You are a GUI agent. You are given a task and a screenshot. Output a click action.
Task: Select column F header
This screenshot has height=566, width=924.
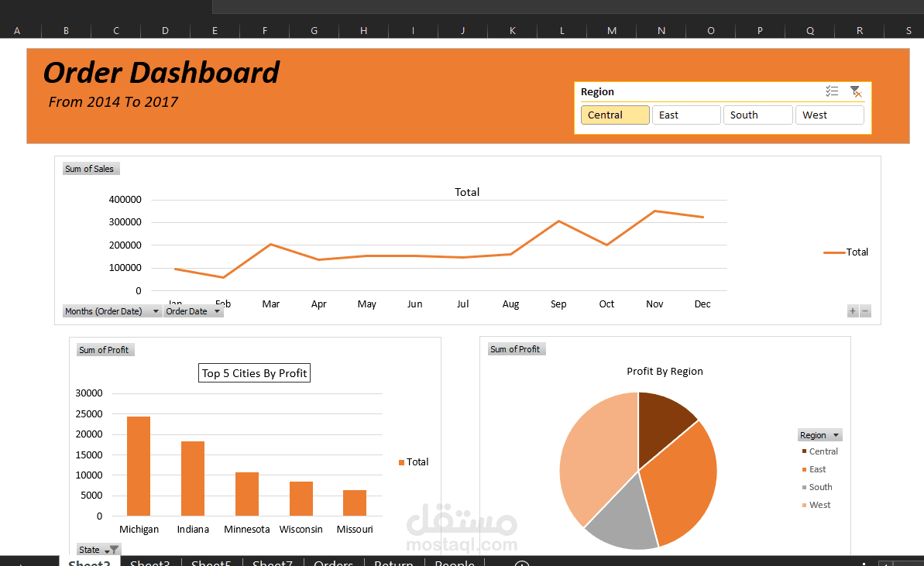(265, 31)
